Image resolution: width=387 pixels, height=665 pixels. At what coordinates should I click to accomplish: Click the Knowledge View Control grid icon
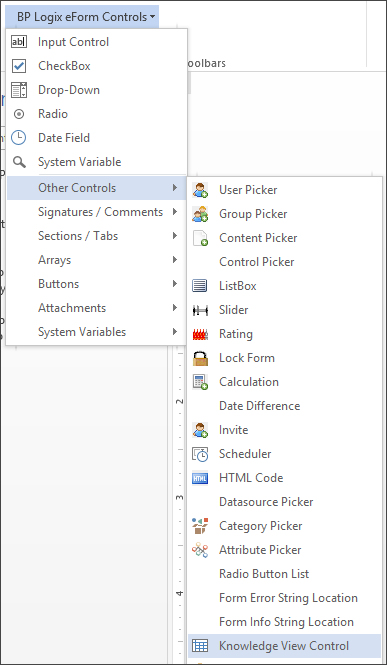pyautogui.click(x=200, y=646)
